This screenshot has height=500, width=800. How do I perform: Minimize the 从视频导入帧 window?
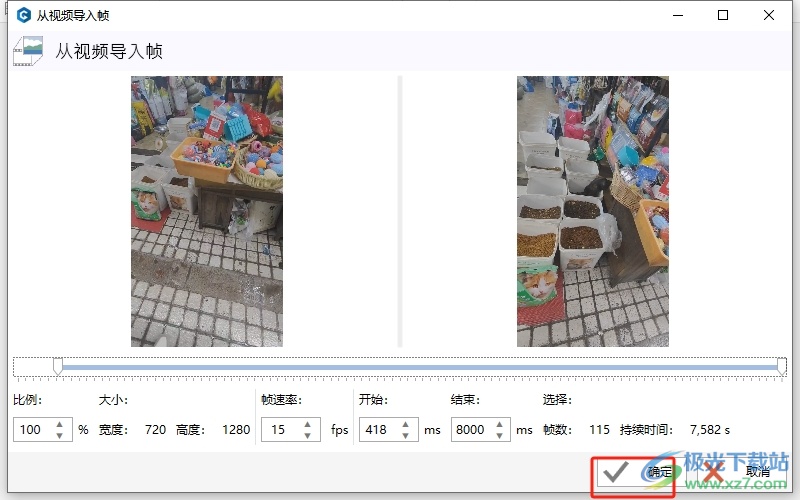click(x=678, y=15)
